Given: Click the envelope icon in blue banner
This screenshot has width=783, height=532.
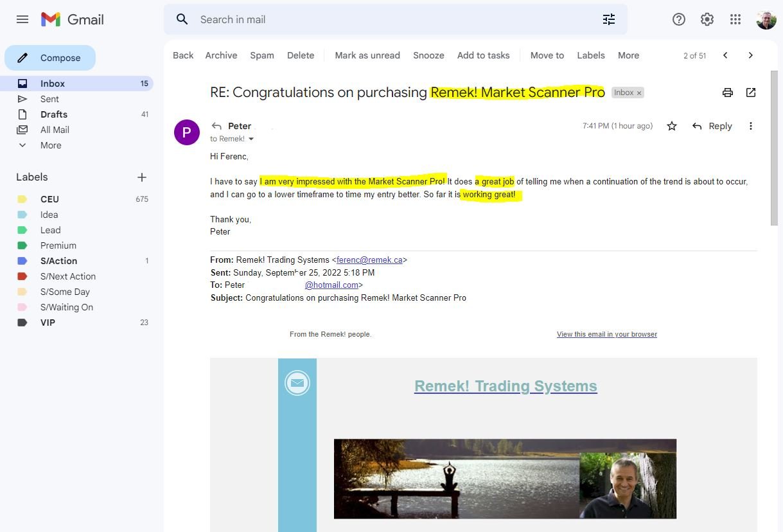Looking at the screenshot, I should (297, 383).
